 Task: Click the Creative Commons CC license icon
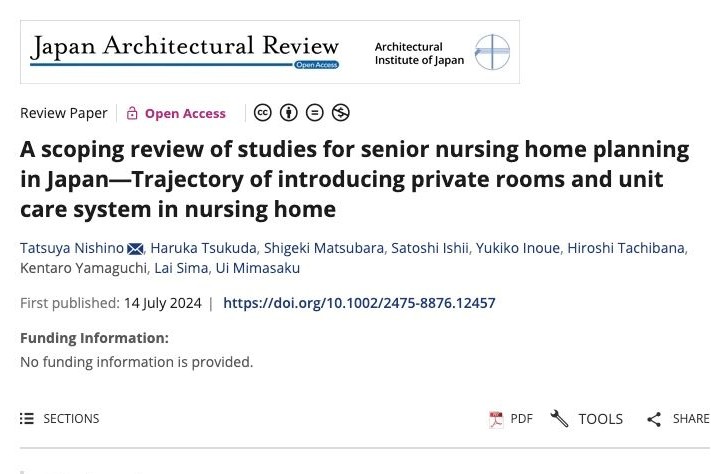click(263, 113)
